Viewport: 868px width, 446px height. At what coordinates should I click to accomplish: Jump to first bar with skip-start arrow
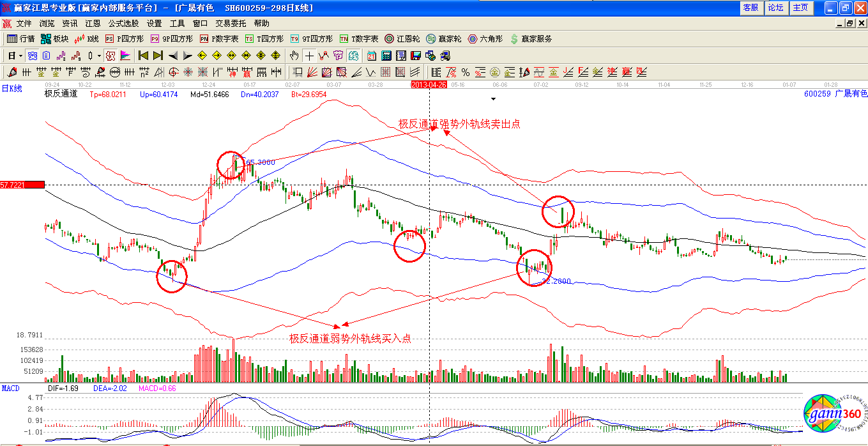pos(143,56)
